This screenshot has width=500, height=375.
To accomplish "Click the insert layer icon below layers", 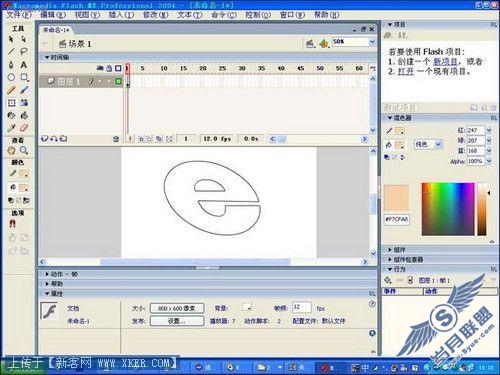I will [x=44, y=139].
